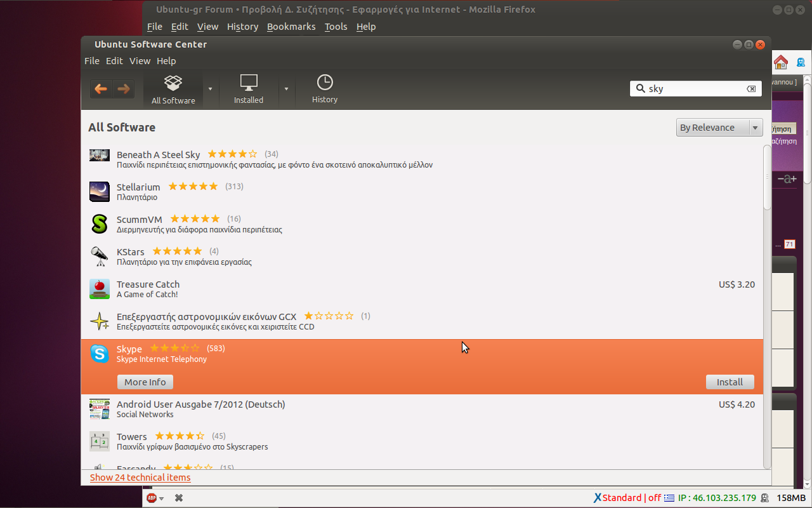Open the Installed software view

[249, 90]
